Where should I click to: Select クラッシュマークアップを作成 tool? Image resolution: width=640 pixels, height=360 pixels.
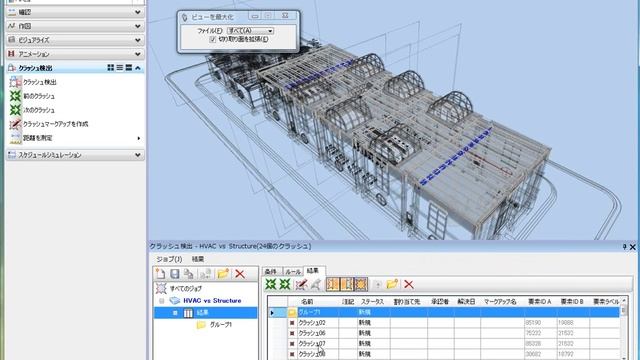[x=55, y=124]
